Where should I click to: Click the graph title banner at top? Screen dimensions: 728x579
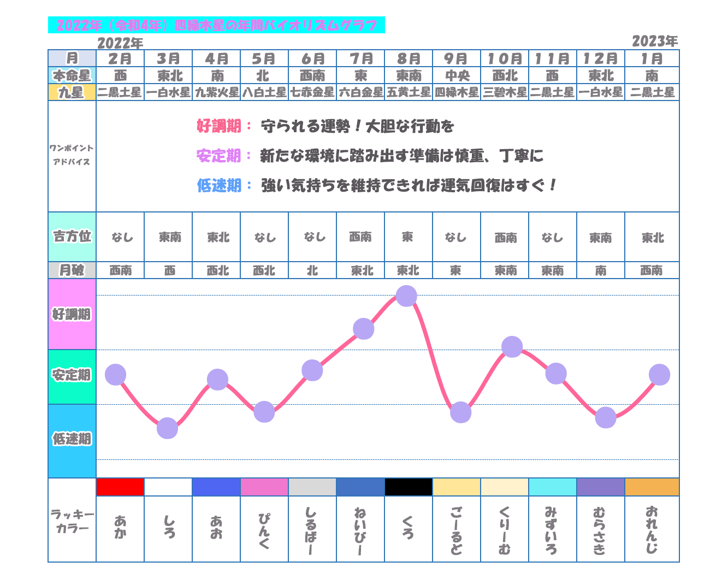(216, 25)
